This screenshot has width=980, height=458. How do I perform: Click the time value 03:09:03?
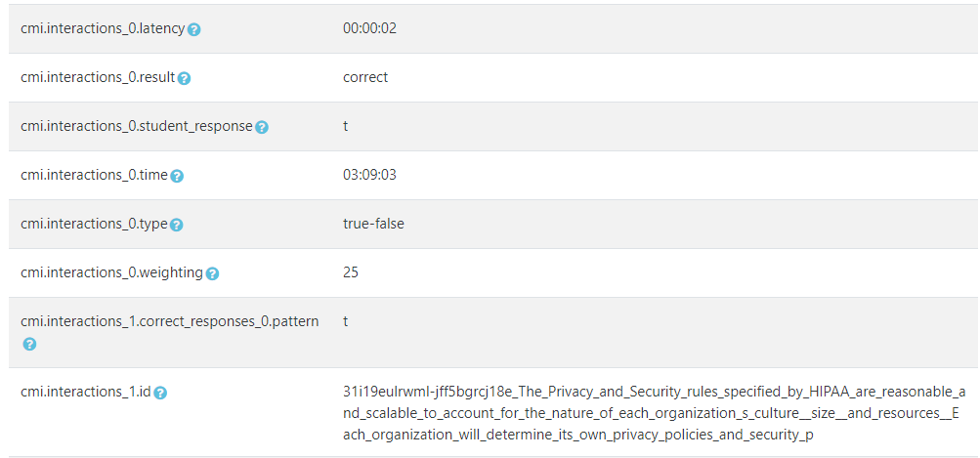[x=369, y=175]
